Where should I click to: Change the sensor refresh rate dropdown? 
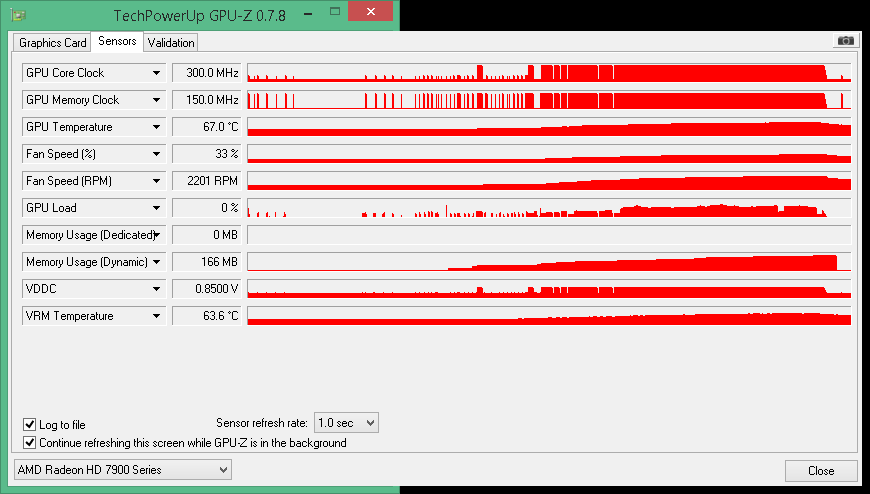(x=346, y=423)
